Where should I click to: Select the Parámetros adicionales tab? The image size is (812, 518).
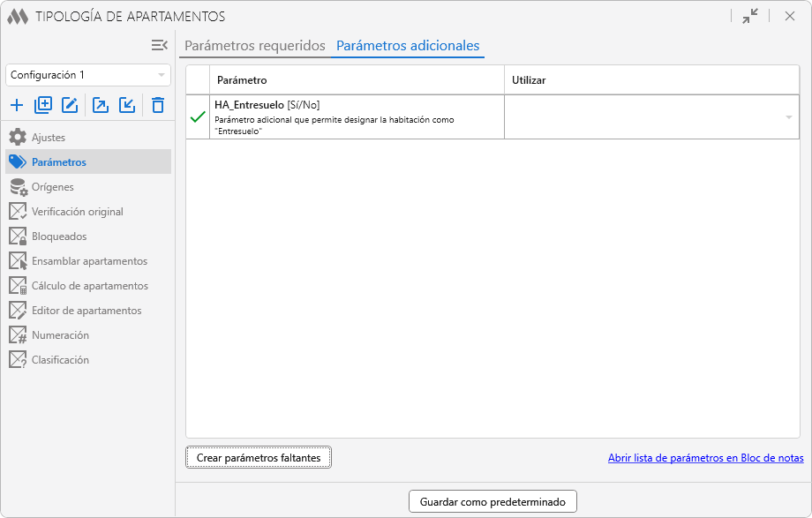click(x=408, y=46)
